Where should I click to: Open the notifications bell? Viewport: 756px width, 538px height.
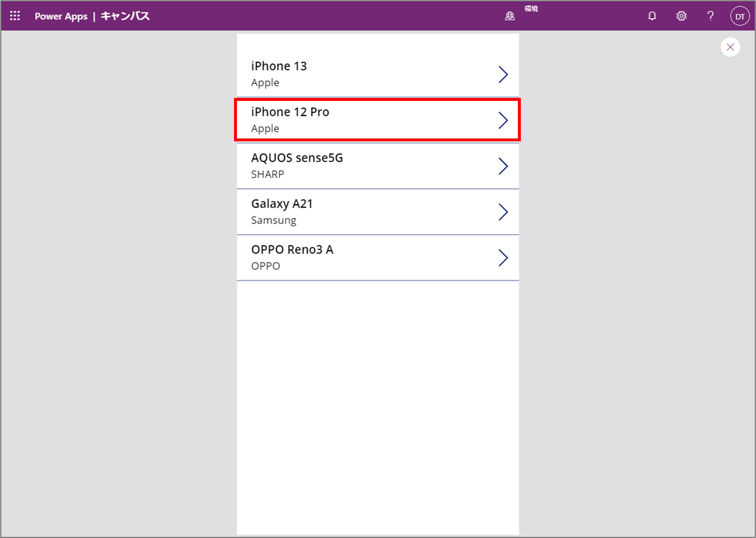(652, 16)
